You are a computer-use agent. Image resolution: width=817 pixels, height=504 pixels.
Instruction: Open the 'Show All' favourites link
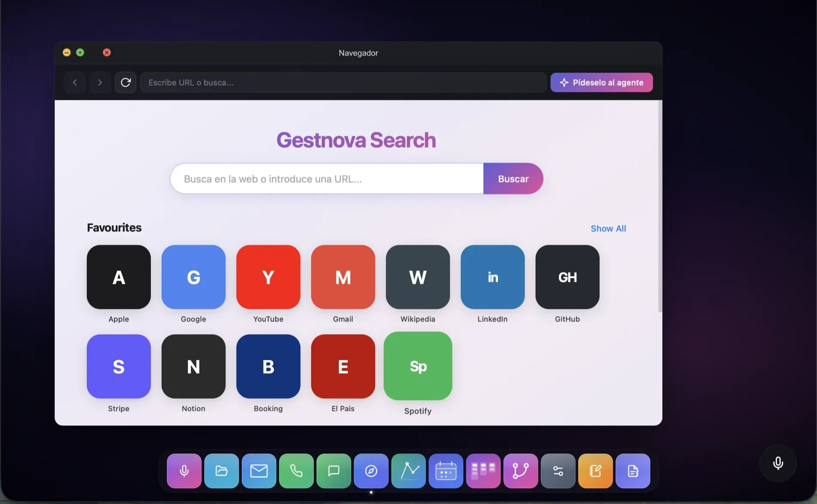coord(608,228)
